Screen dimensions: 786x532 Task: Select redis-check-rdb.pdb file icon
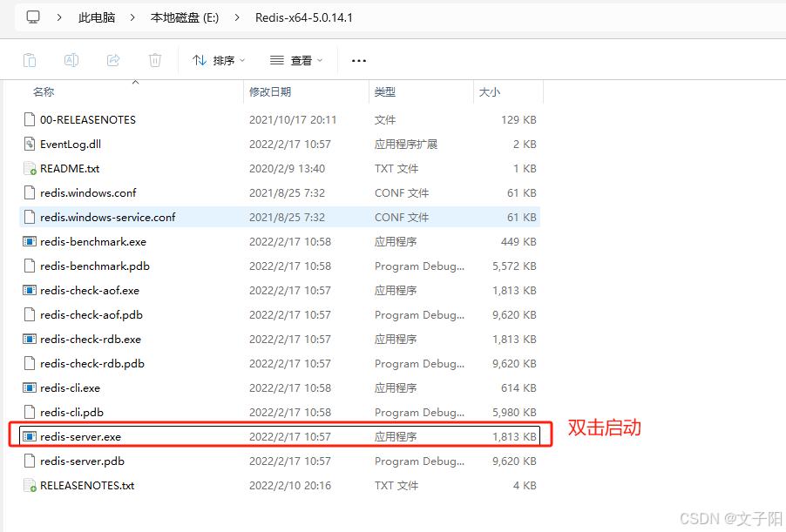(x=30, y=363)
